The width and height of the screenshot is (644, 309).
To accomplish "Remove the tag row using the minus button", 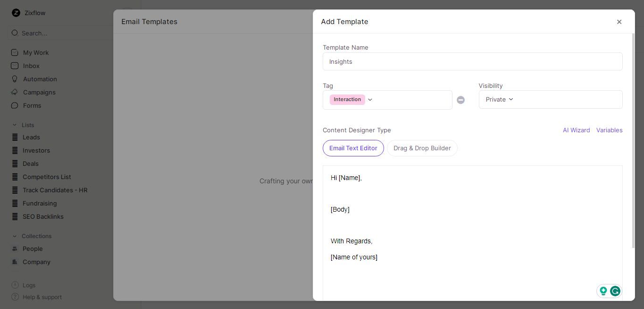I will pos(461,100).
